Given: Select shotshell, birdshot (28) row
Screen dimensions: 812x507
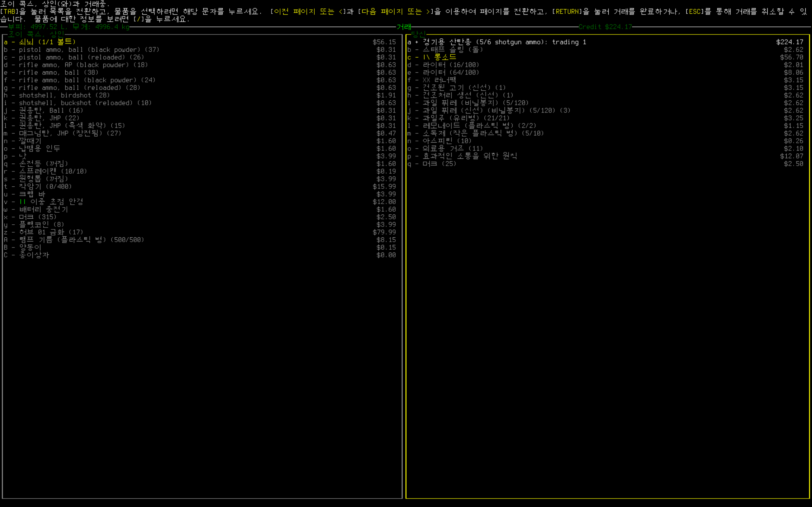Looking at the screenshot, I should 64,95.
